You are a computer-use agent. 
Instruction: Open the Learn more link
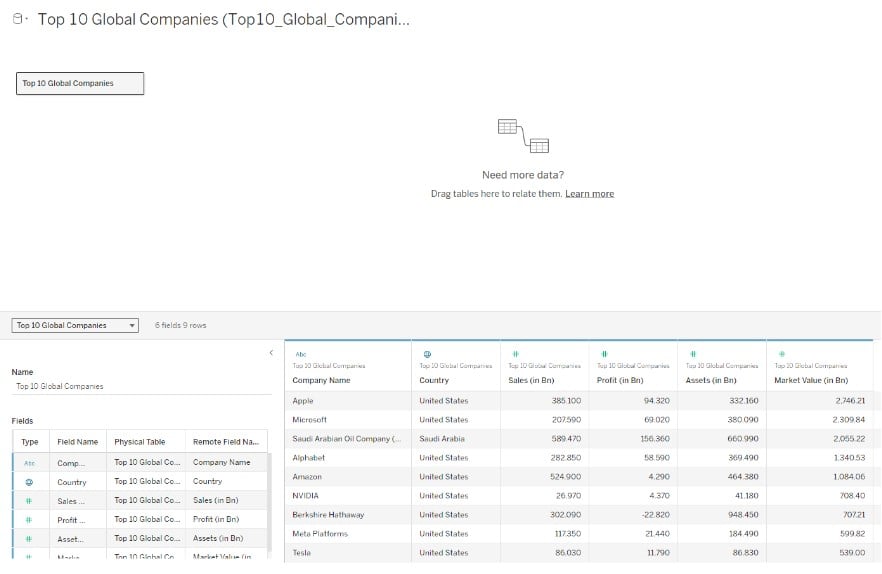590,194
